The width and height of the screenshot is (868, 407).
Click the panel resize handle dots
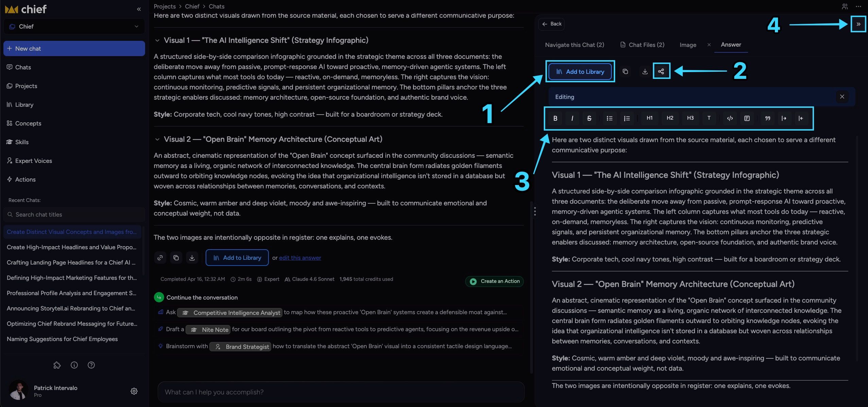535,211
